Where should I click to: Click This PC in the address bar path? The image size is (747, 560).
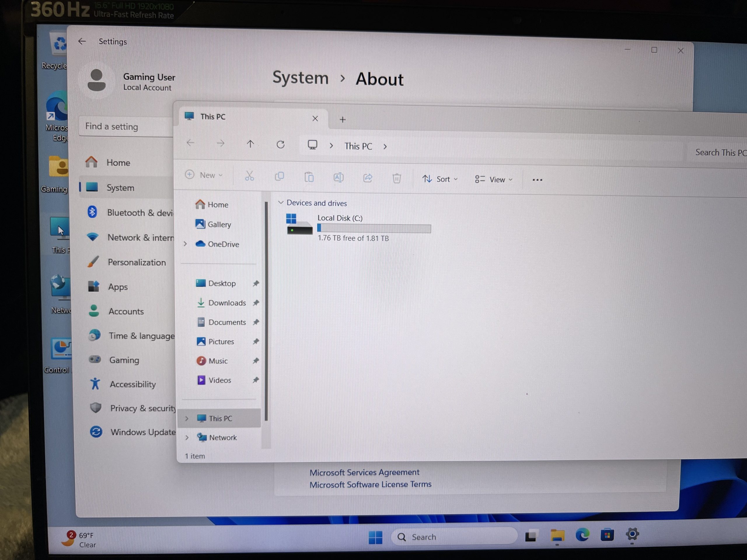(358, 146)
